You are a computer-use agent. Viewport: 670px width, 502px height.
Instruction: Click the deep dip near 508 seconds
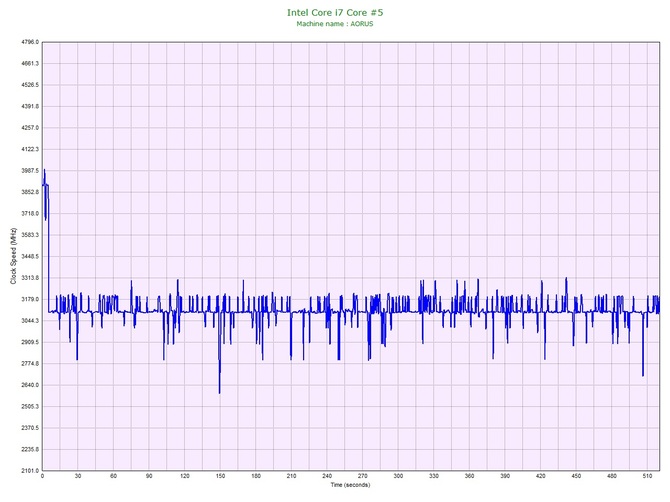pyautogui.click(x=643, y=375)
